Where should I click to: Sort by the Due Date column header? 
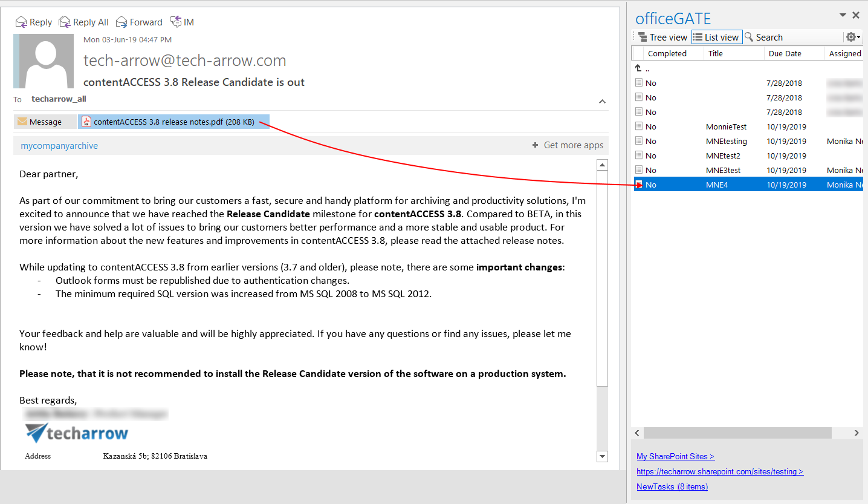coord(795,54)
